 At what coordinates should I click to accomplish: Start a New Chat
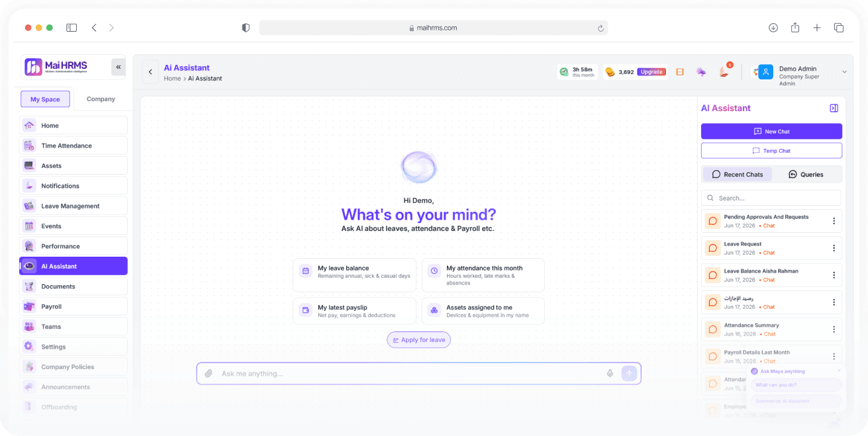coord(771,131)
